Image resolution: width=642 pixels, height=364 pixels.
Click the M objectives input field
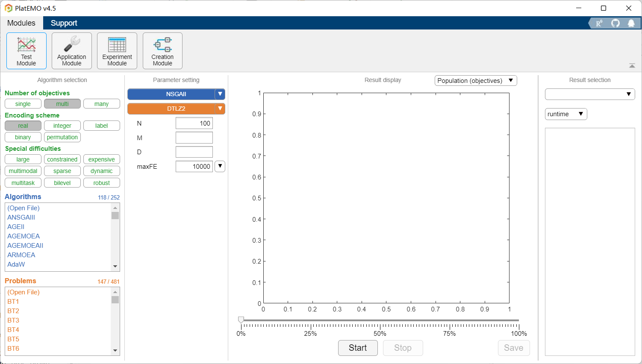tap(194, 138)
